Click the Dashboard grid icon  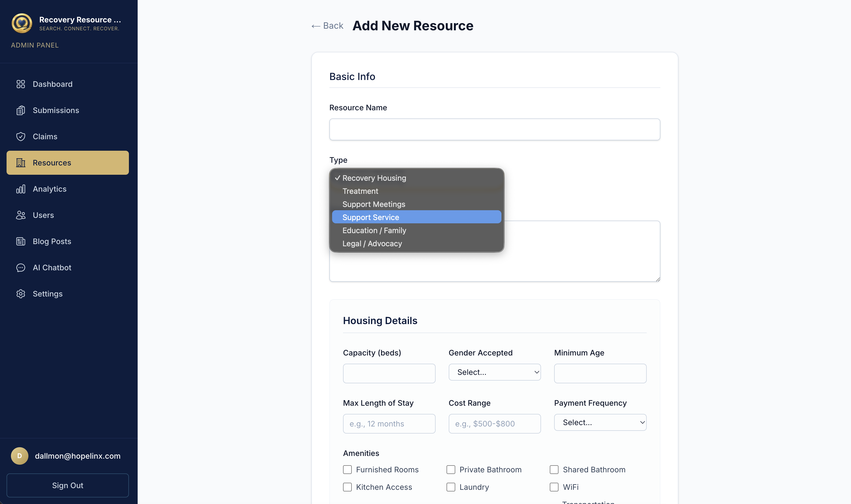21,84
